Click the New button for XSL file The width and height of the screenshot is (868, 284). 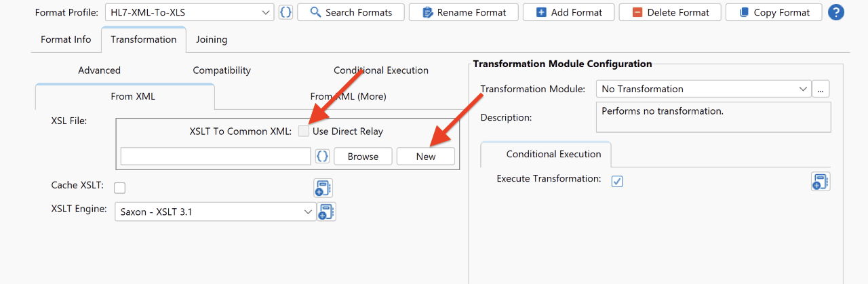pyautogui.click(x=426, y=156)
